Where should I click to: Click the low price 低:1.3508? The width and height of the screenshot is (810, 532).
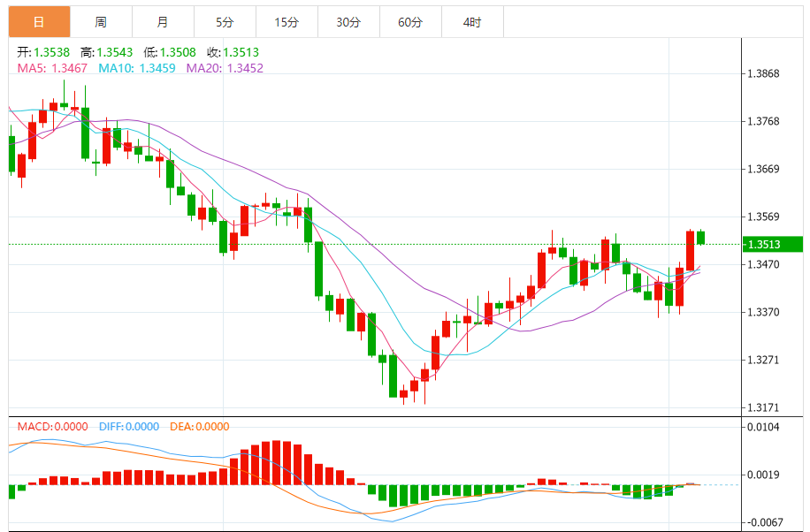tap(170, 52)
